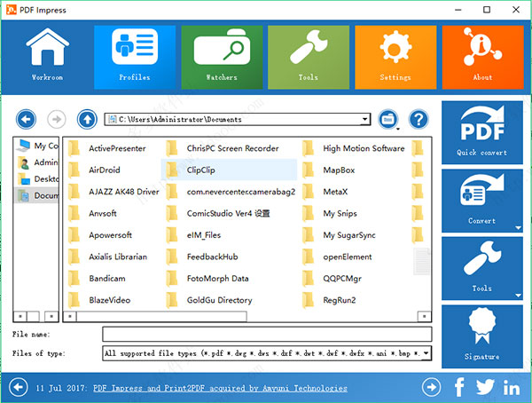This screenshot has width=532, height=403.
Task: Select the MapBox folder
Action: [328, 170]
